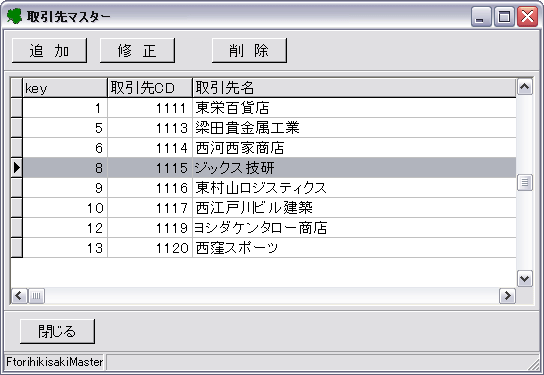
Task: Click the code cell 1114
Action: pos(150,148)
